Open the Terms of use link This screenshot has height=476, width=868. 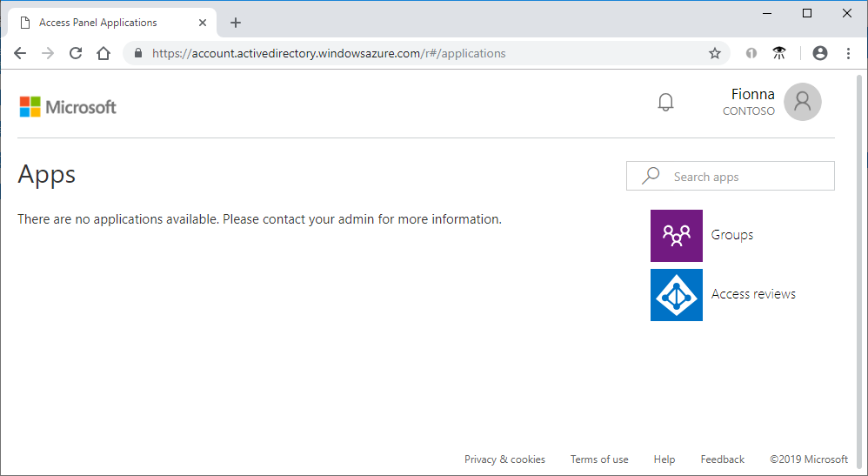(x=599, y=459)
